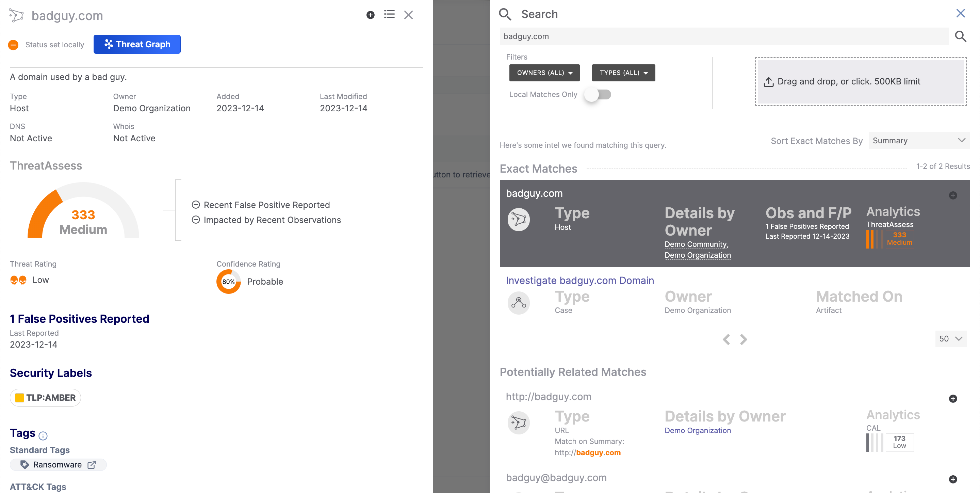Open Demo Organization link under http://badguy.com
980x493 pixels.
698,431
